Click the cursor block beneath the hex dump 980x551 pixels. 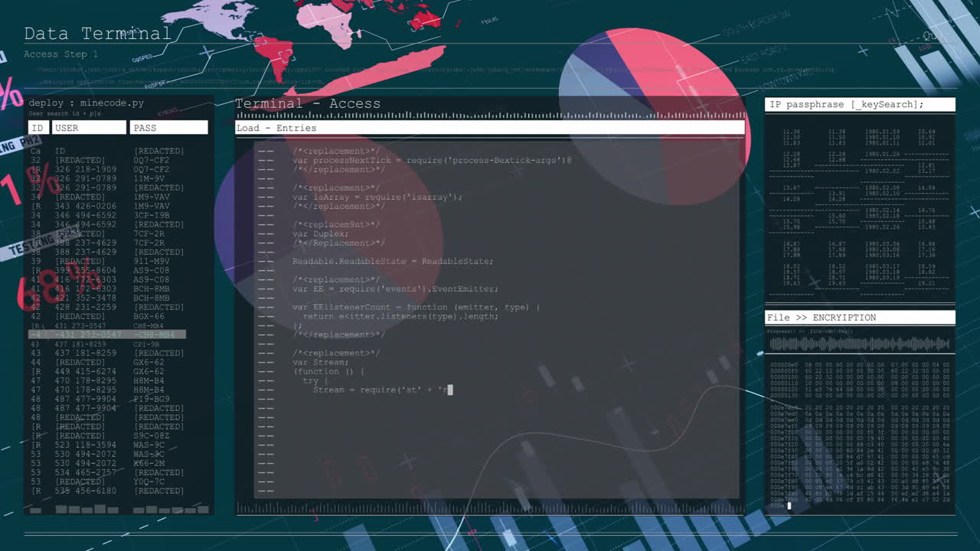pyautogui.click(x=789, y=505)
